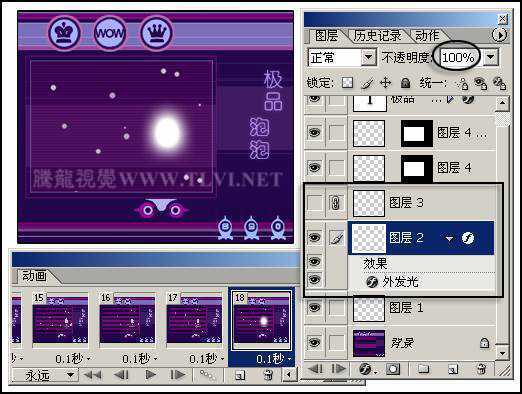Click the 外发光 effect icon

coord(372,282)
